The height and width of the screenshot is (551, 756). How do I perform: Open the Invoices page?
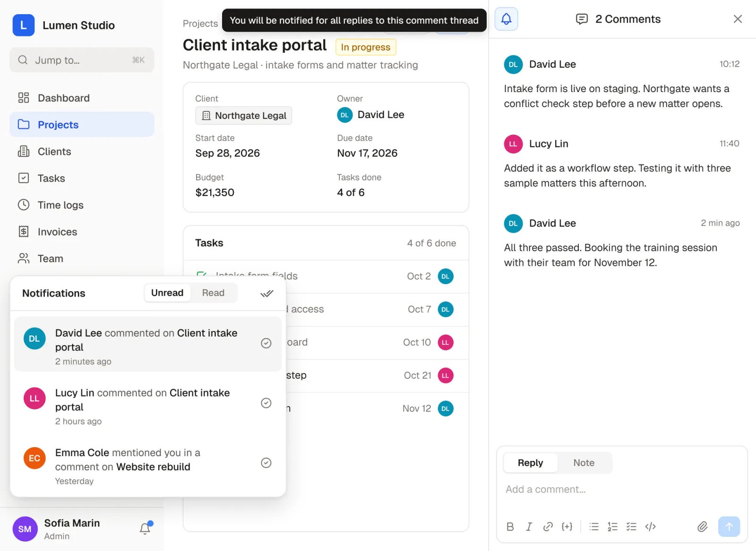pos(82,232)
